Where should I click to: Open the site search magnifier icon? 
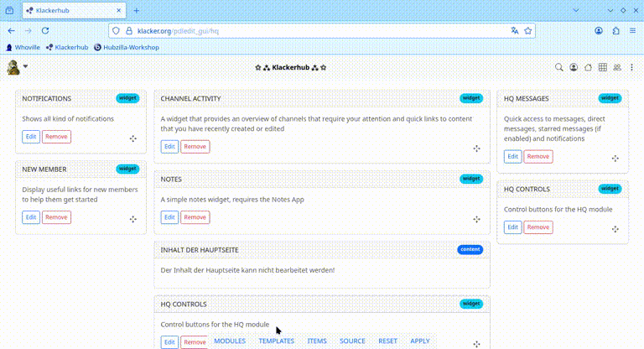tap(559, 67)
